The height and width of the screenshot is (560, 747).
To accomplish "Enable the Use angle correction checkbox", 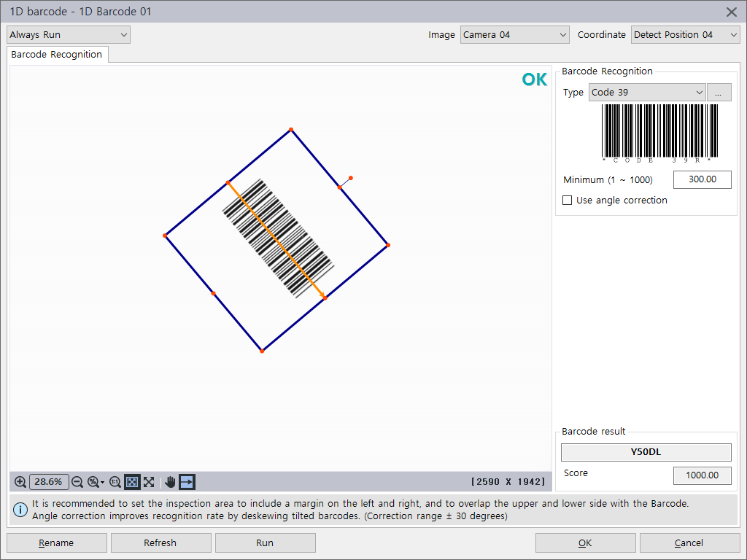I will point(567,200).
